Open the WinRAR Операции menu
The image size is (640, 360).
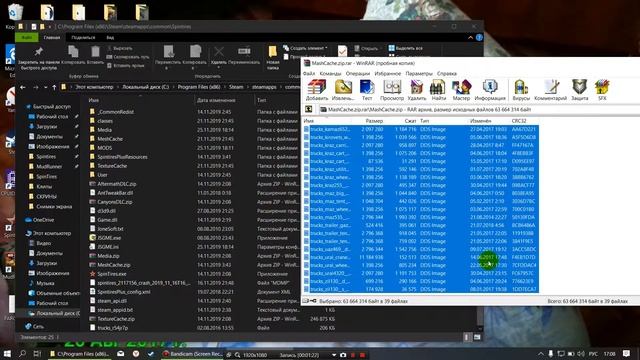click(x=358, y=73)
